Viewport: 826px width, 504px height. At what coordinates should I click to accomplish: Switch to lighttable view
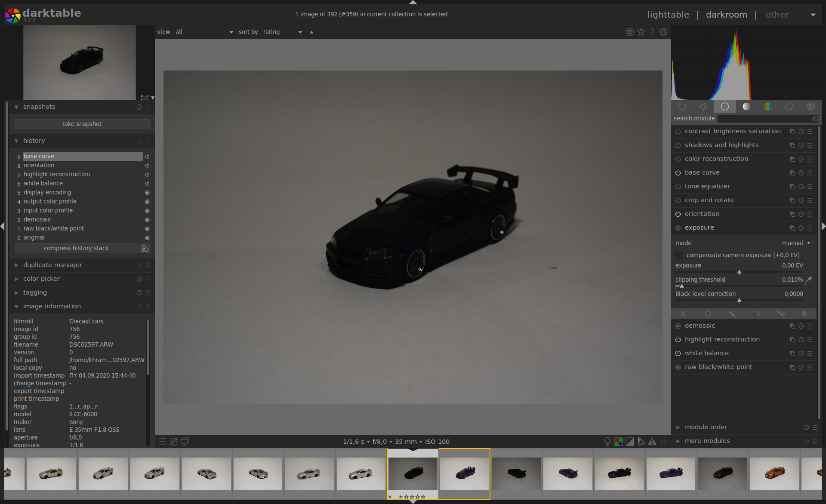click(668, 15)
